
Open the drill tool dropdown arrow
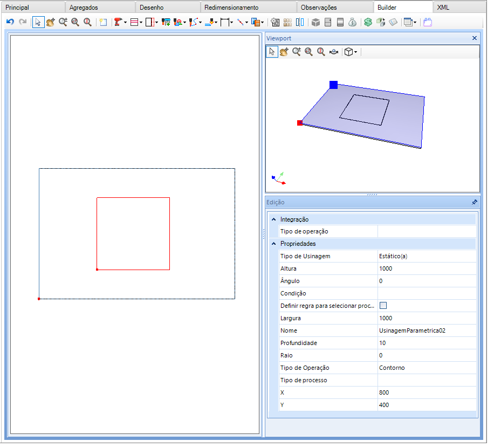pyautogui.click(x=126, y=23)
